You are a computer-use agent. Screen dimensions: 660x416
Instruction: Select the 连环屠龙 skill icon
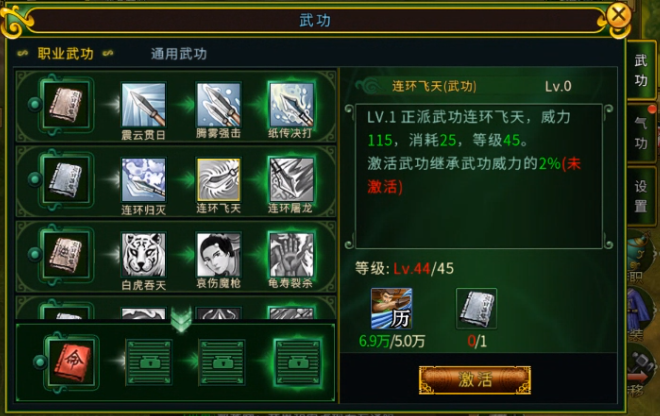[x=291, y=180]
